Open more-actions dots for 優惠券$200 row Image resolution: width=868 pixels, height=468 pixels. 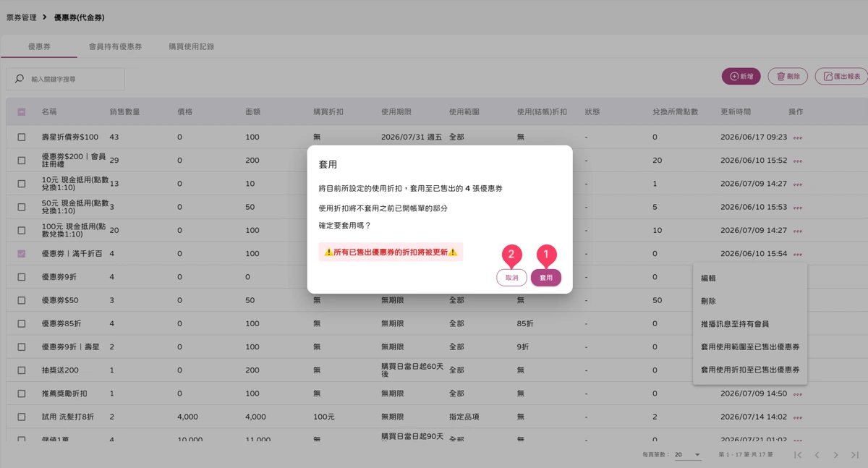coord(797,161)
